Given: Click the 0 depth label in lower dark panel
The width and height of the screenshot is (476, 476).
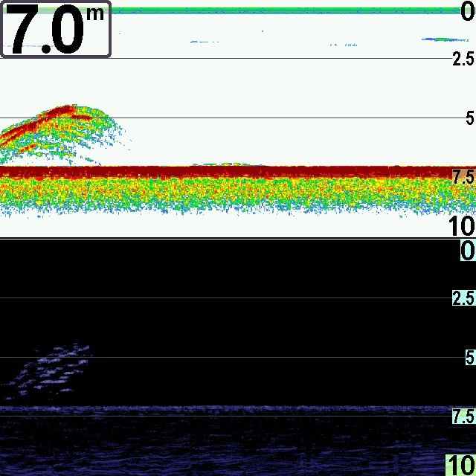Looking at the screenshot, I should click(x=467, y=251).
